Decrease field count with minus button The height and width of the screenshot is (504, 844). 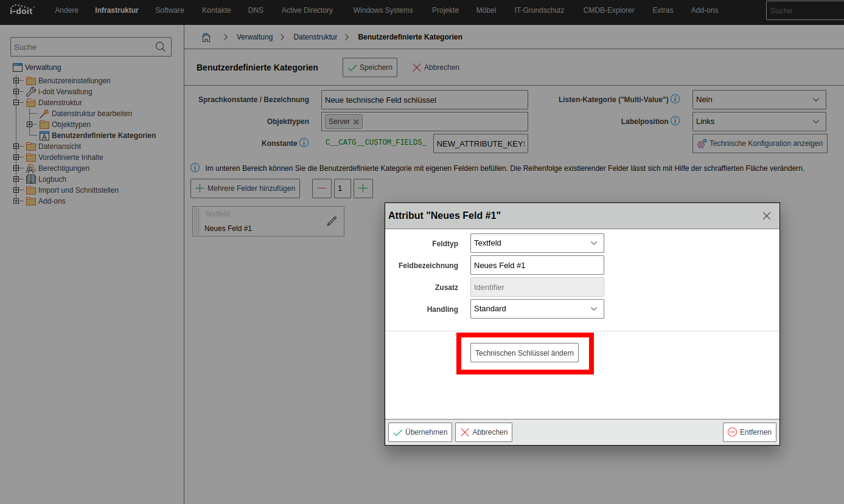pyautogui.click(x=322, y=188)
